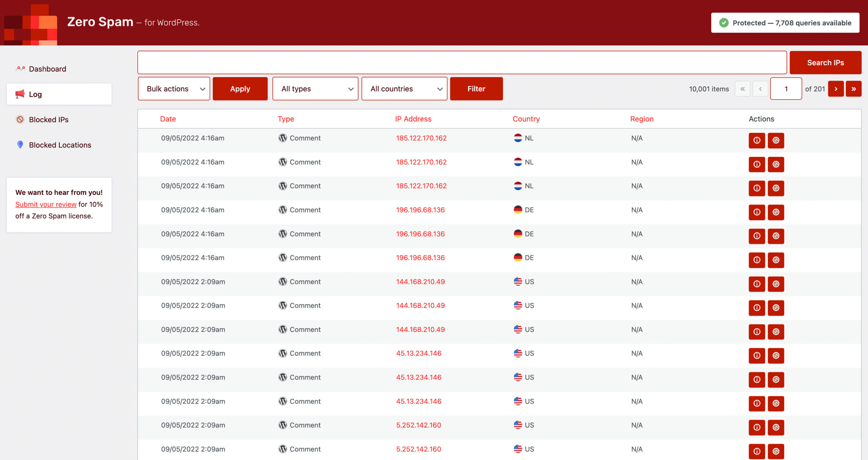Open info for first 144.168.210.49 row
The height and width of the screenshot is (460, 868).
tap(757, 284)
